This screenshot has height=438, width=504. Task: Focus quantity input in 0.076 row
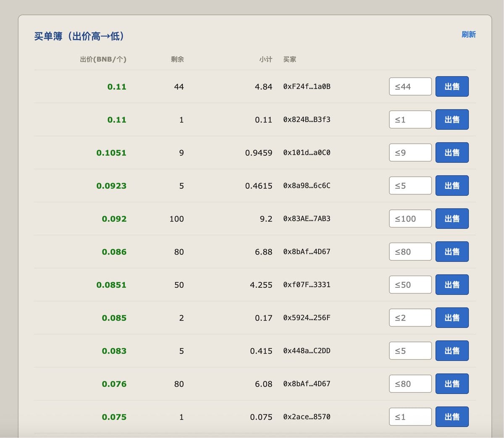tap(410, 384)
